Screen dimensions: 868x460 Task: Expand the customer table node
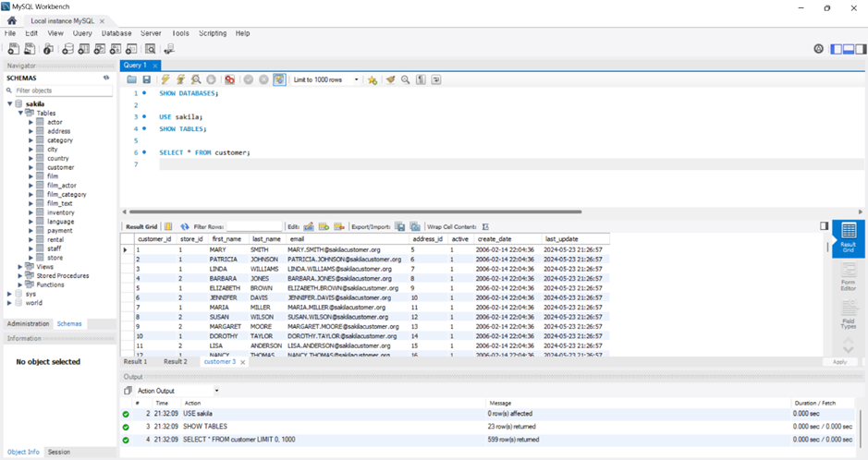[31, 167]
